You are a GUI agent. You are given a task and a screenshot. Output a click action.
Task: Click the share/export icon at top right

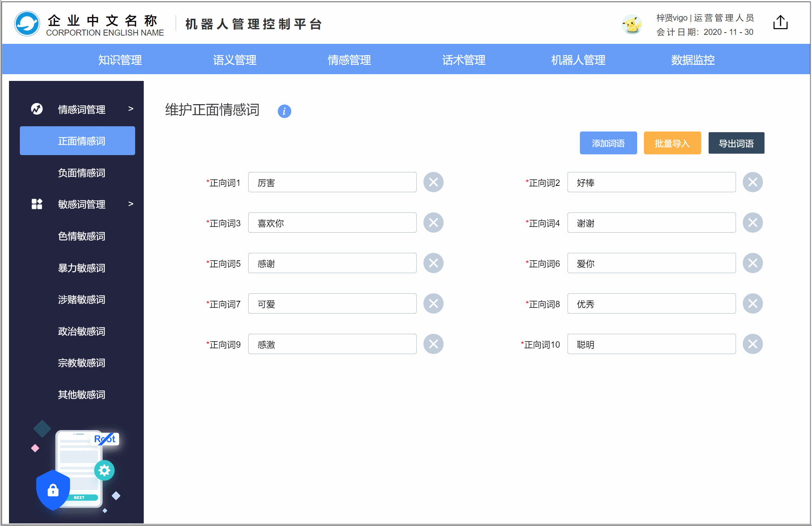780,22
